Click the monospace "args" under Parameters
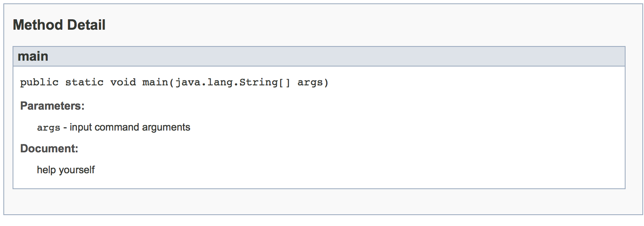 pyautogui.click(x=49, y=128)
